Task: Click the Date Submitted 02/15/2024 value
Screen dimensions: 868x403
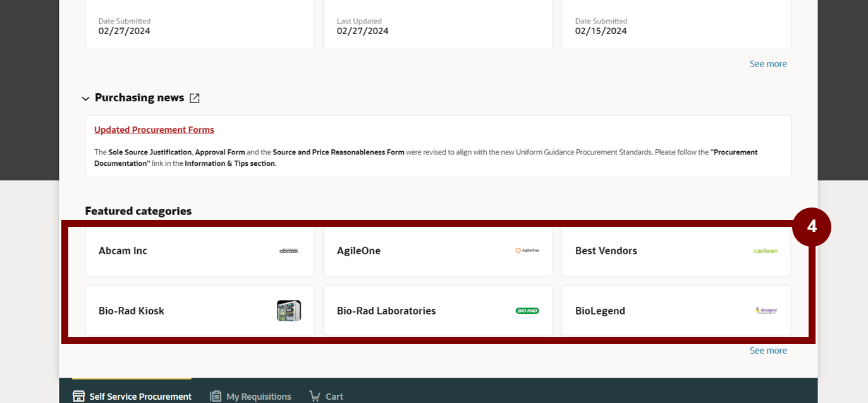Action: (601, 31)
